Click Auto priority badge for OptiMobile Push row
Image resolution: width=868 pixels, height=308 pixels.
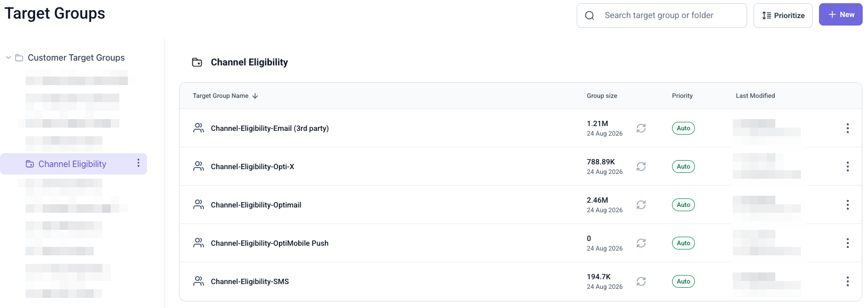tap(683, 243)
